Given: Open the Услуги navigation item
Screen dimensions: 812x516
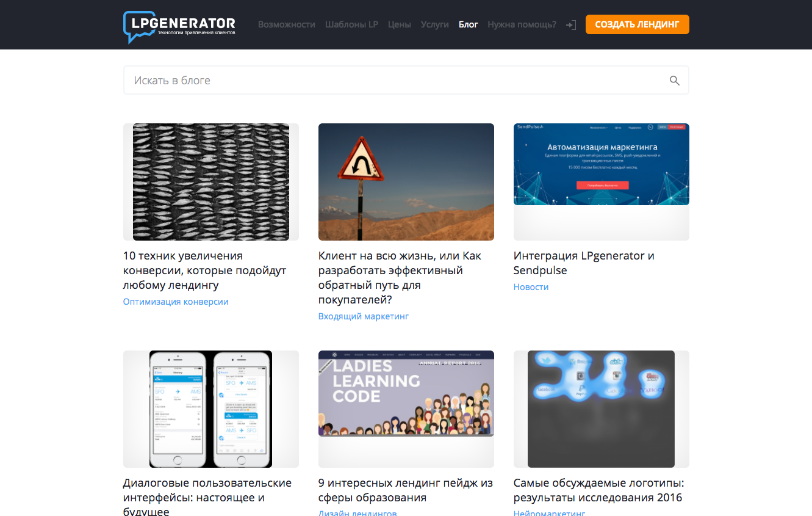Looking at the screenshot, I should coord(435,24).
